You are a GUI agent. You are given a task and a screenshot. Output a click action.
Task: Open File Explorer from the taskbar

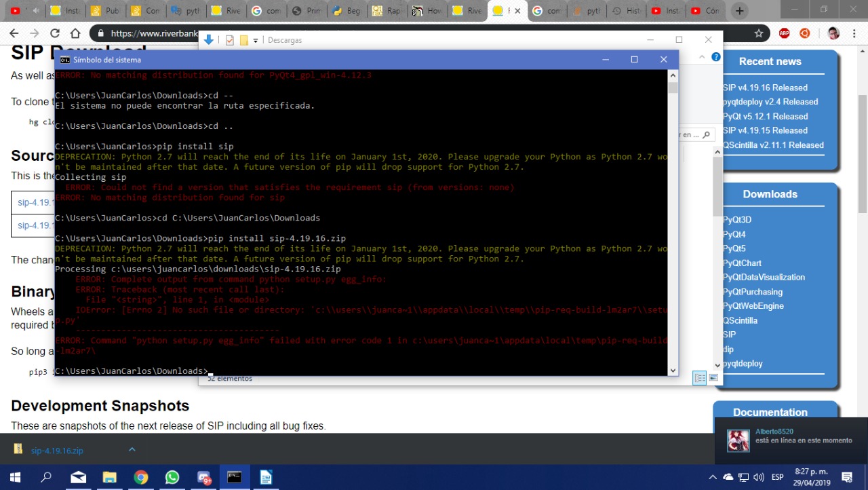point(109,477)
